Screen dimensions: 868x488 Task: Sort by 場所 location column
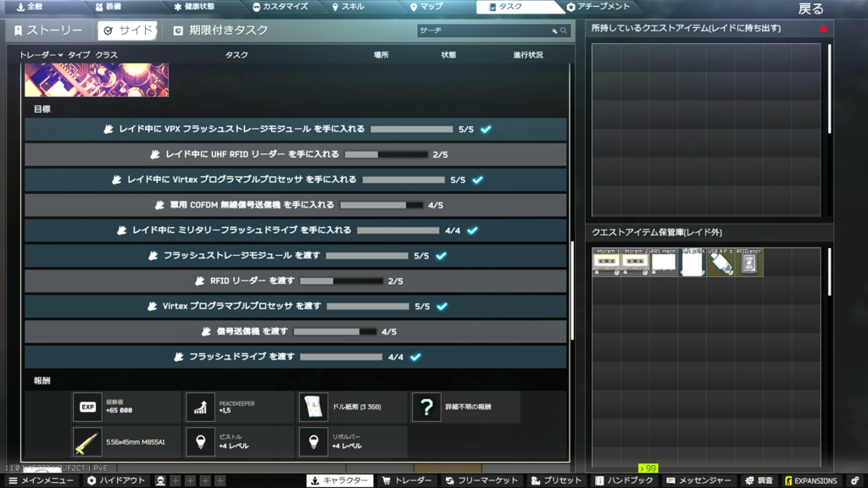(381, 55)
